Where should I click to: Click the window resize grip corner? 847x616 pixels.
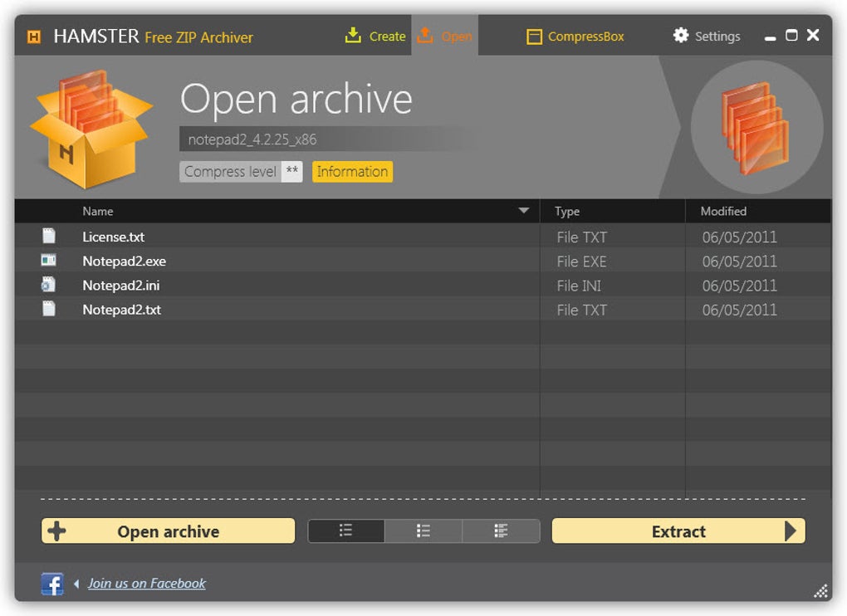820,592
